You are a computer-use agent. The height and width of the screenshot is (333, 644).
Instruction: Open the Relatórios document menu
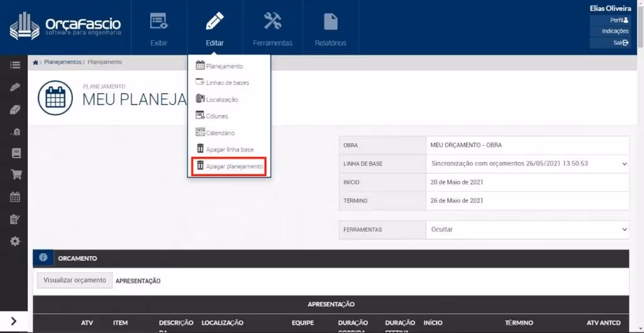pyautogui.click(x=331, y=28)
